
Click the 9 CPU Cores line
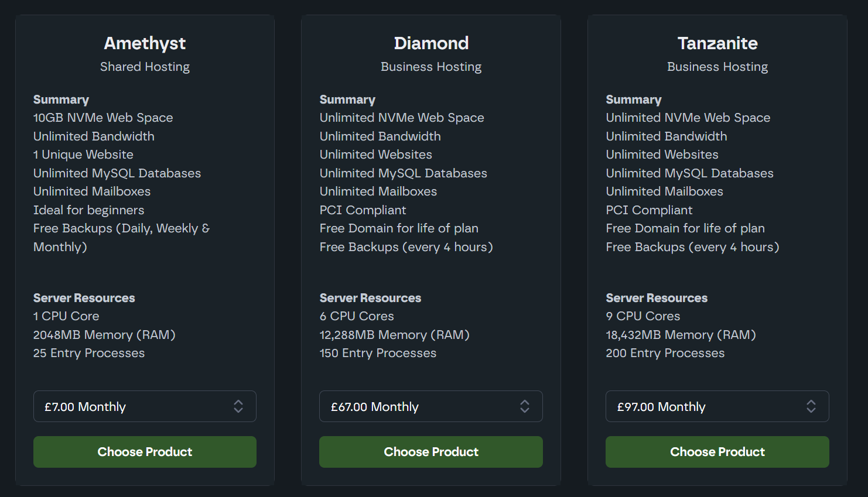pos(643,316)
